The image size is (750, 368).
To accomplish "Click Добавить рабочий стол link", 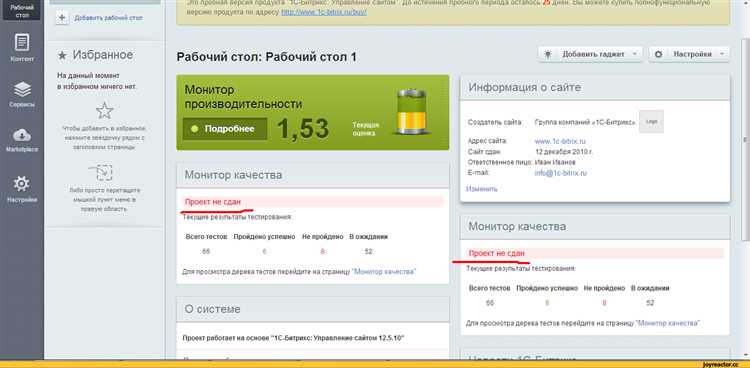I will tap(109, 18).
